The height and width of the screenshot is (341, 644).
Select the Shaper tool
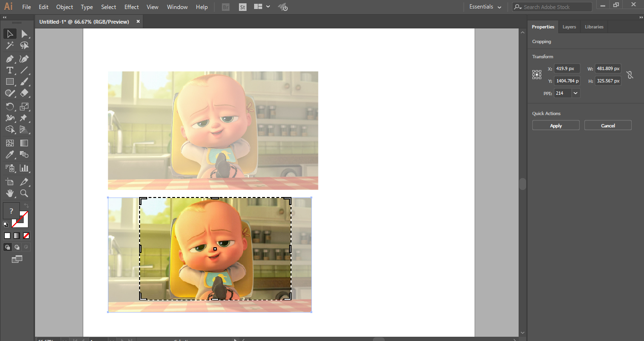9,93
